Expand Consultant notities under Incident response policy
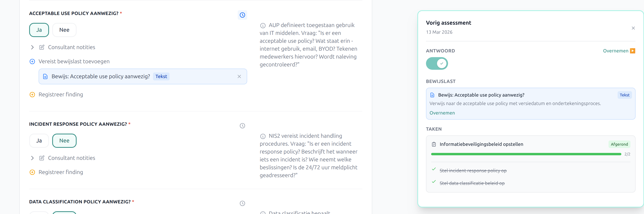Viewport: 644px width, 214px height. click(x=32, y=158)
